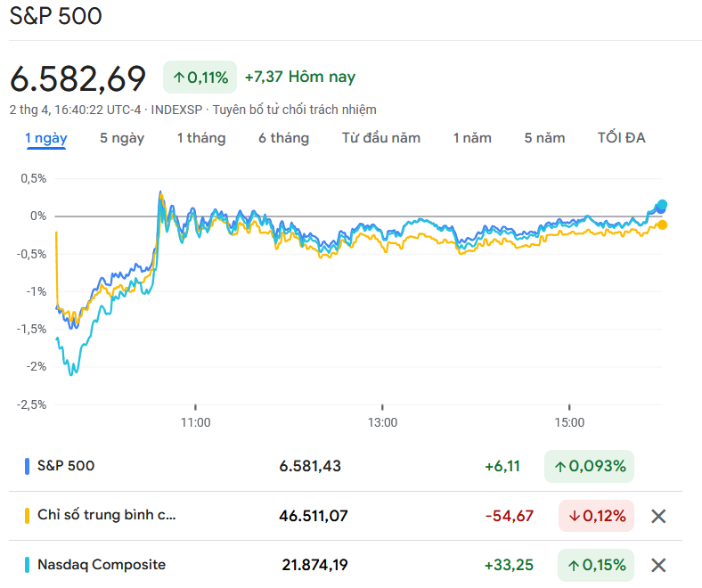The width and height of the screenshot is (702, 588).
Task: Remove Dow Jones comparison with X icon
Action: [x=658, y=516]
